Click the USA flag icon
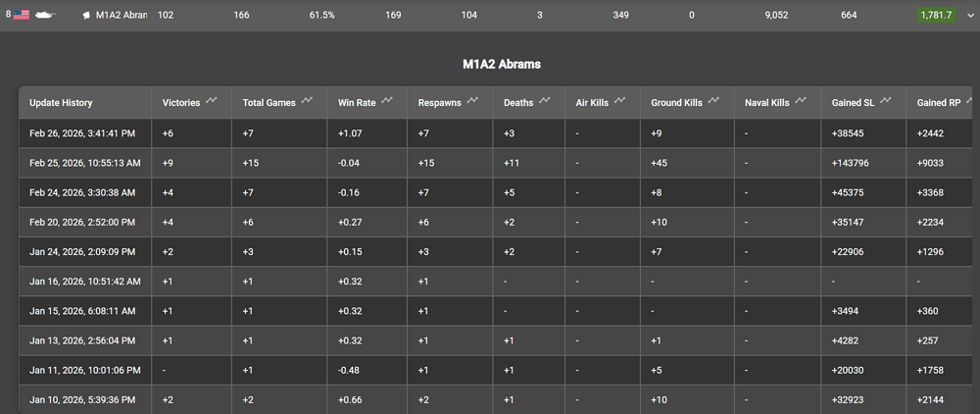 click(22, 16)
